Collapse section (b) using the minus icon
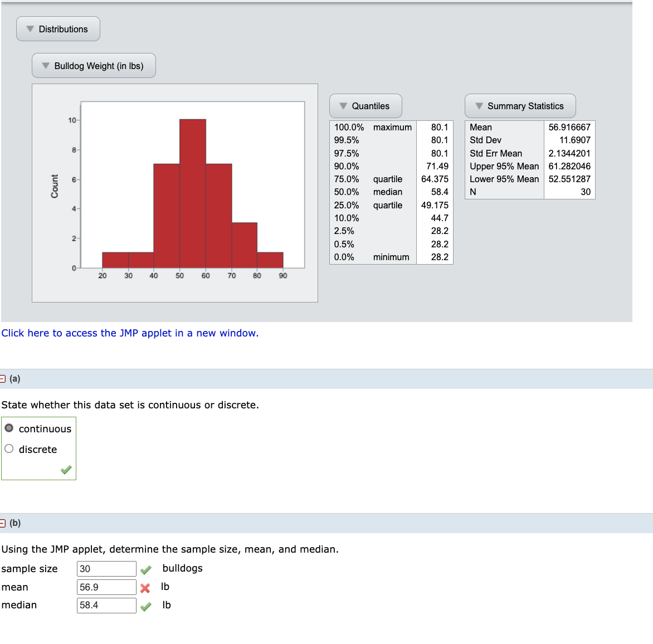 click(x=3, y=524)
